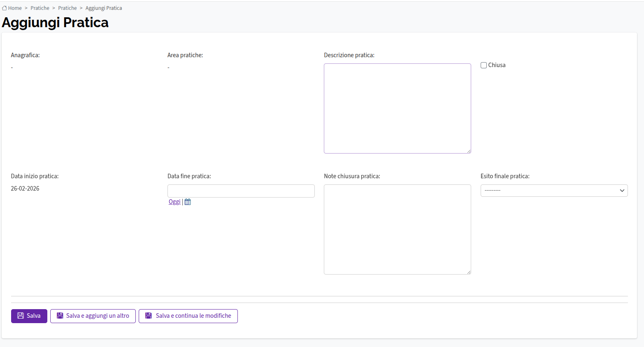Tick the Chiusa checkbox
Screen dimensions: 644x347
click(484, 65)
